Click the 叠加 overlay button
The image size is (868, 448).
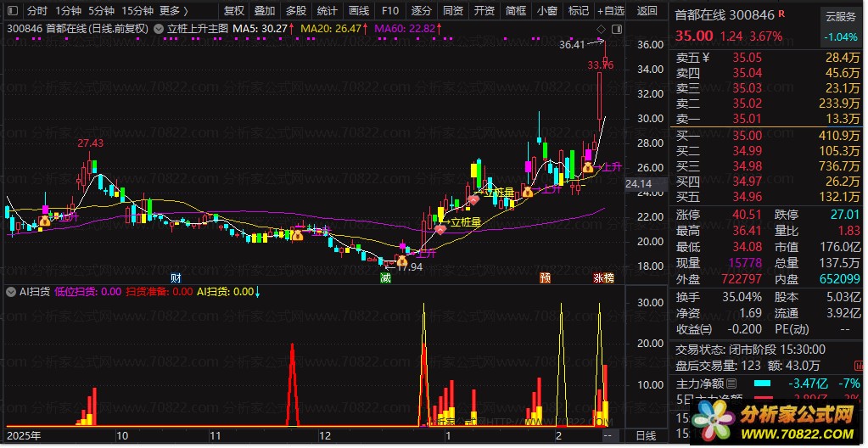(265, 10)
